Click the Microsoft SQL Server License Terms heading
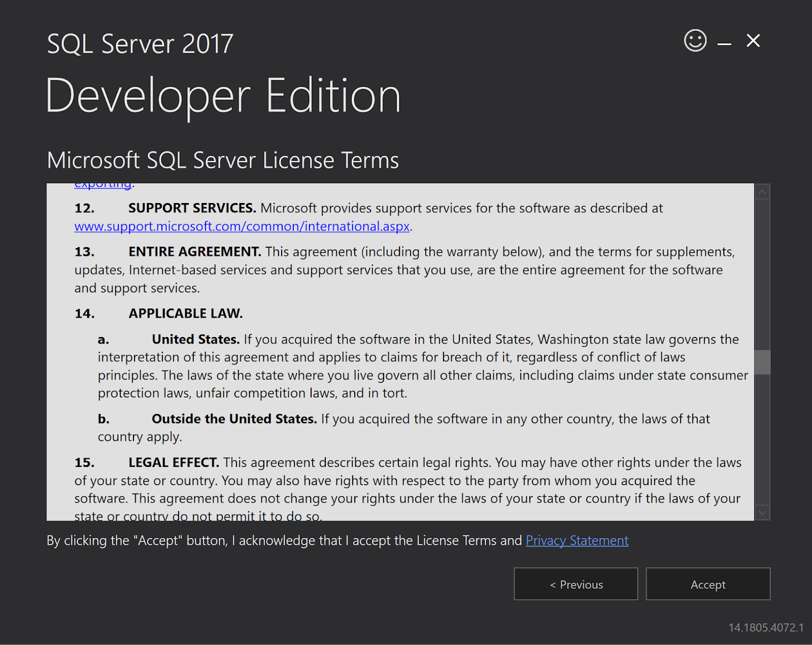 pyautogui.click(x=222, y=160)
